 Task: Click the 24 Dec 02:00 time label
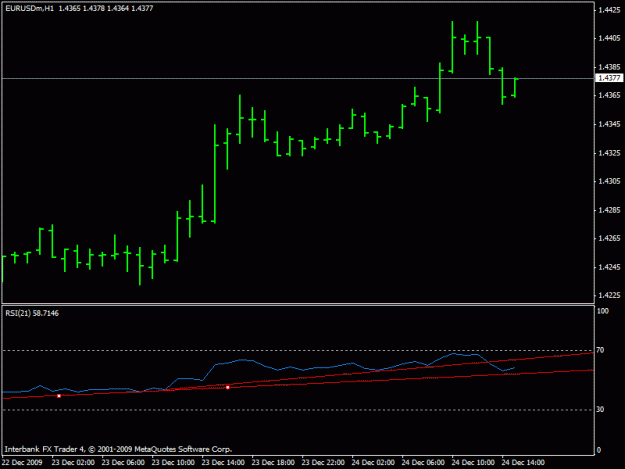[373, 462]
